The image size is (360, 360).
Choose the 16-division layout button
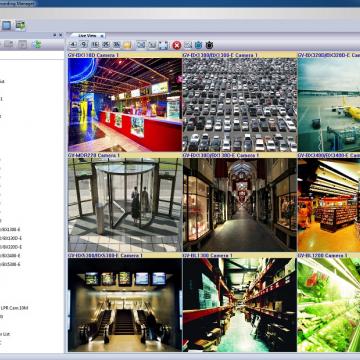pyautogui.click(x=95, y=45)
